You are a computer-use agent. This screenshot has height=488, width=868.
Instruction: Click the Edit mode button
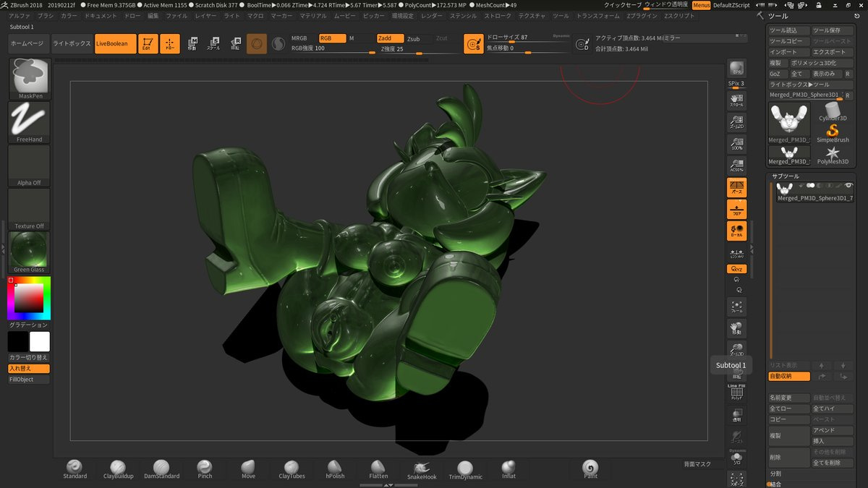pos(148,44)
